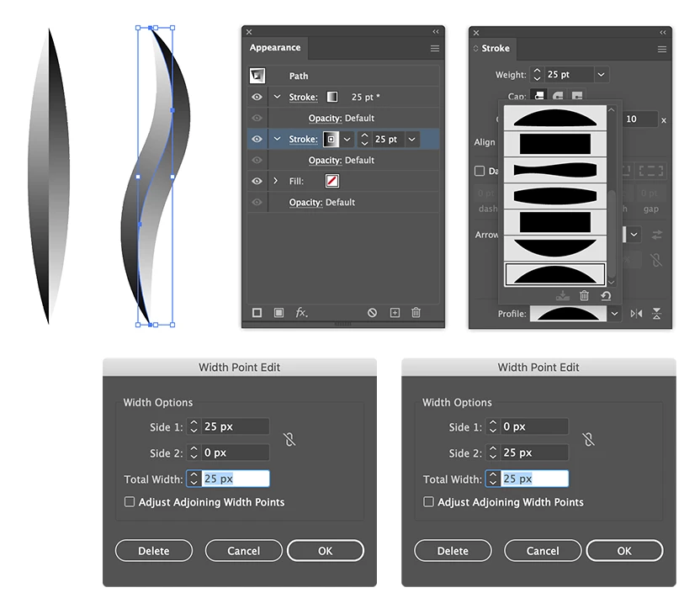Click Total Width field in right Width dialog
The width and height of the screenshot is (700, 614).
pyautogui.click(x=534, y=479)
